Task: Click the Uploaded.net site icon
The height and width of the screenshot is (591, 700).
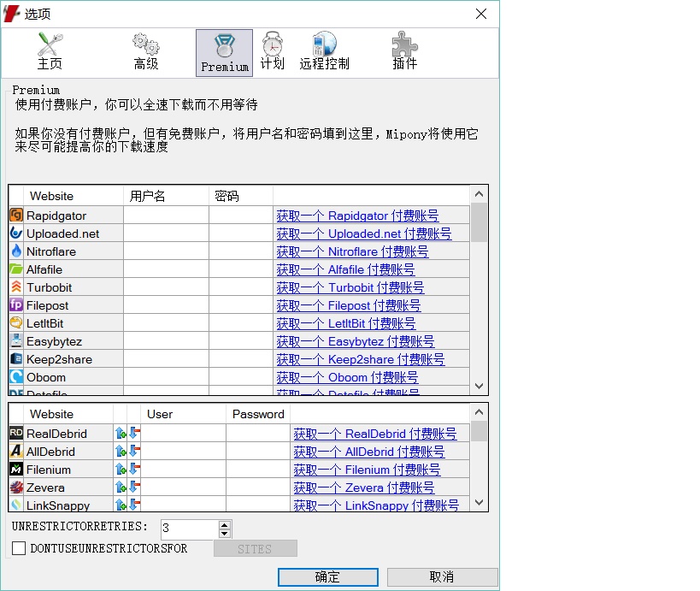Action: (16, 233)
